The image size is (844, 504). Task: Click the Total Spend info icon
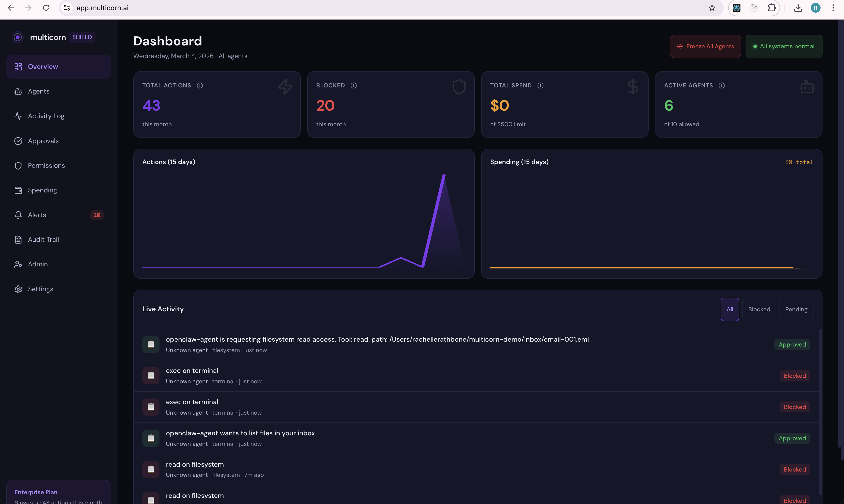[x=540, y=85]
